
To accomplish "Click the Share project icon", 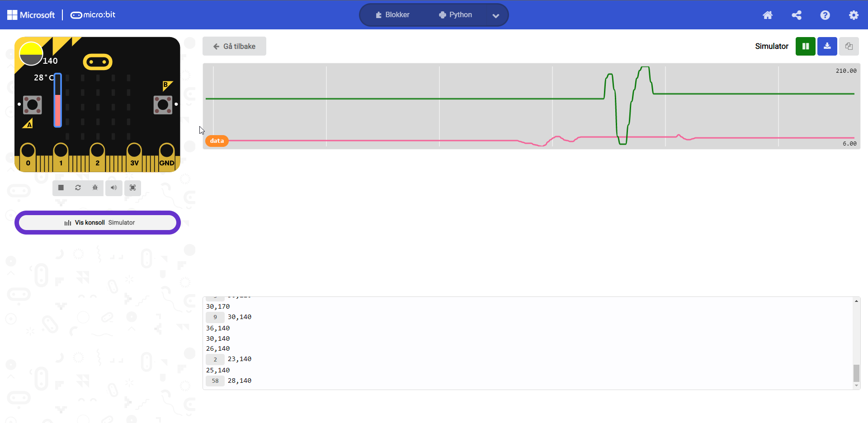I will tap(797, 15).
